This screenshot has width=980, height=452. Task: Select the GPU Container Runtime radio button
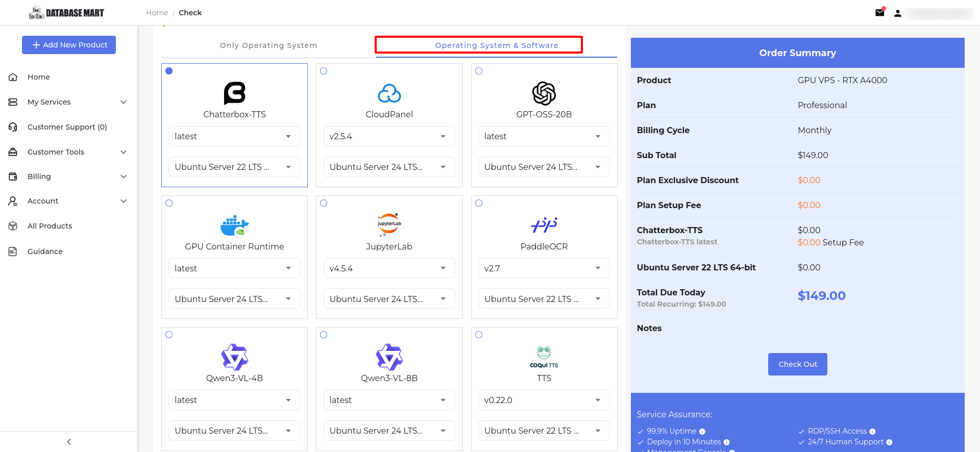pyautogui.click(x=169, y=203)
